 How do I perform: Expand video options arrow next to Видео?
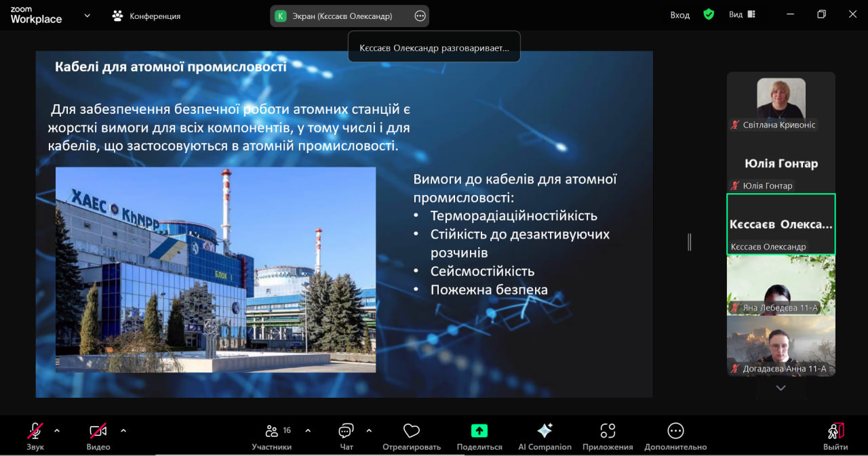click(123, 430)
